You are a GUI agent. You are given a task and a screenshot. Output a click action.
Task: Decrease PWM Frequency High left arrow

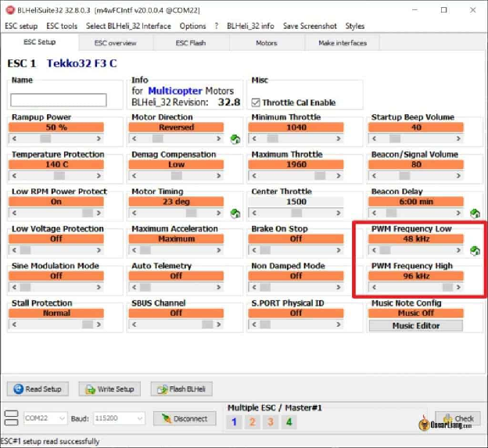pos(374,287)
